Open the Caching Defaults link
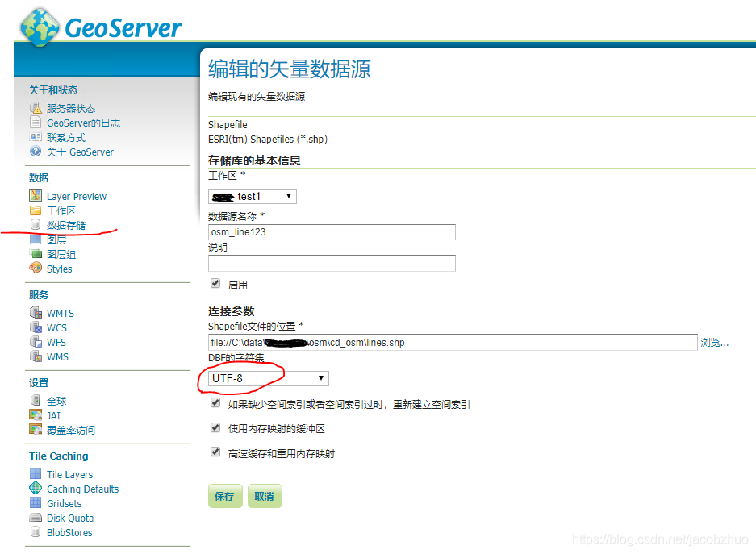The image size is (756, 554). pyautogui.click(x=83, y=489)
